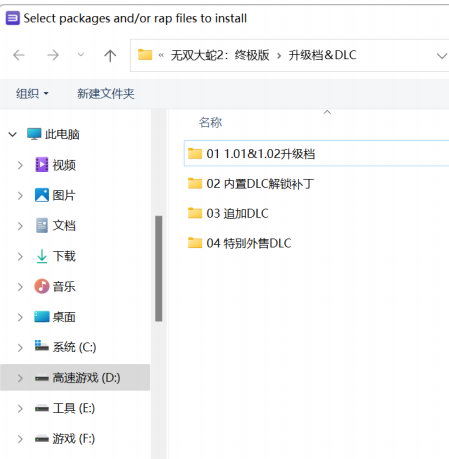Image resolution: width=449 pixels, height=459 pixels.
Task: Open address bar history dropdown
Action: (442, 56)
